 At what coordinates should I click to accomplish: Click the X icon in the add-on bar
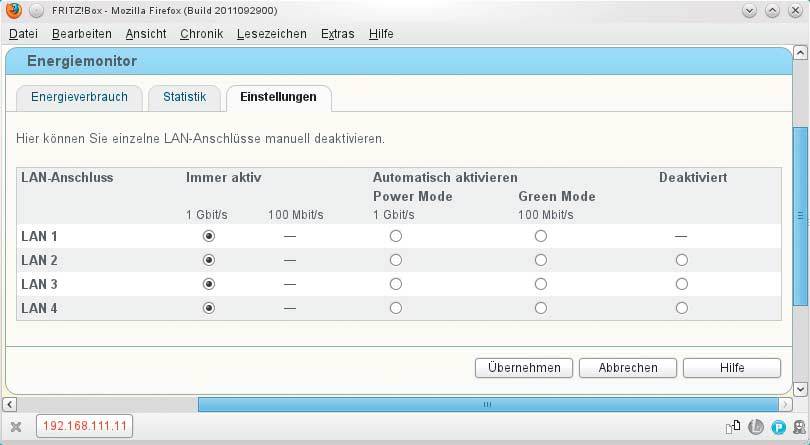[16, 427]
